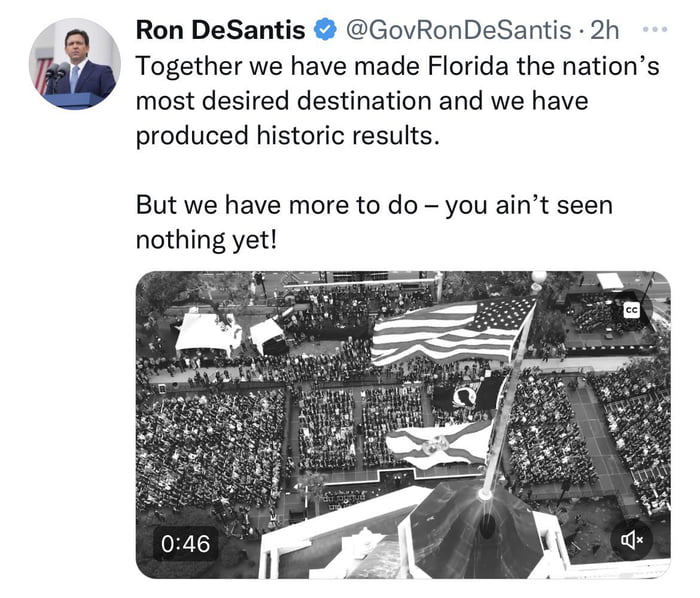Click the Ron DeSantis display name
This screenshot has width=700, height=598.
(x=220, y=31)
